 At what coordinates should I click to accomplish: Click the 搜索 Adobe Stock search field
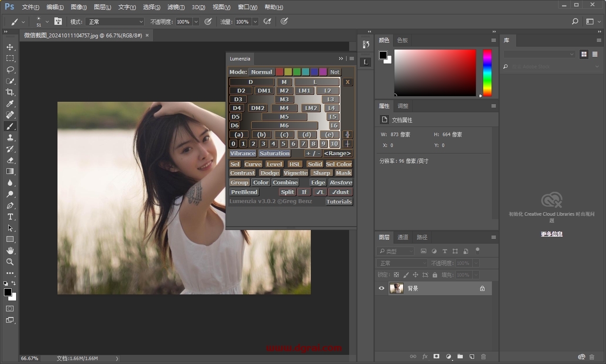pos(552,67)
